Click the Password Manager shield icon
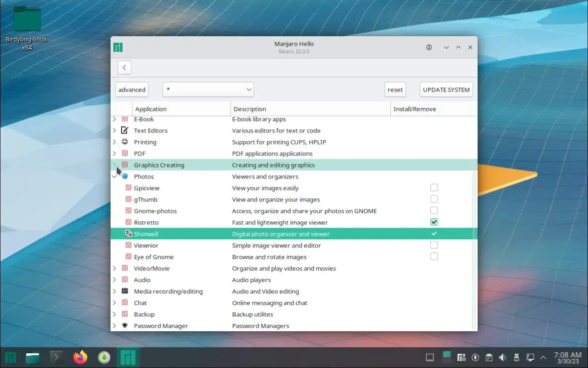588x368 pixels. coord(124,326)
